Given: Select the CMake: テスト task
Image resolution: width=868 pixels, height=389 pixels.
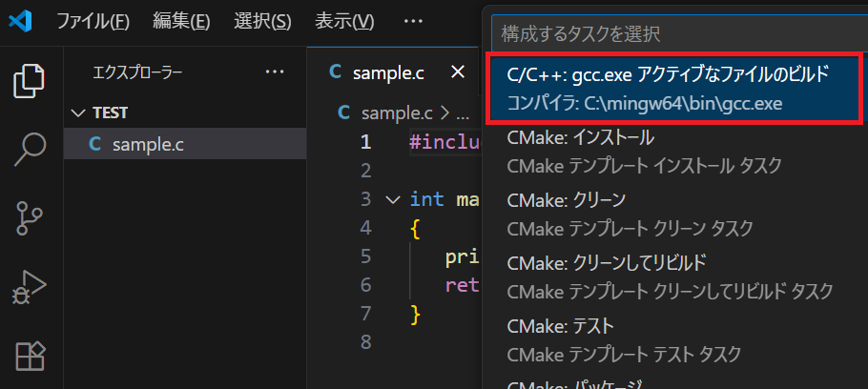Looking at the screenshot, I should tap(674, 338).
